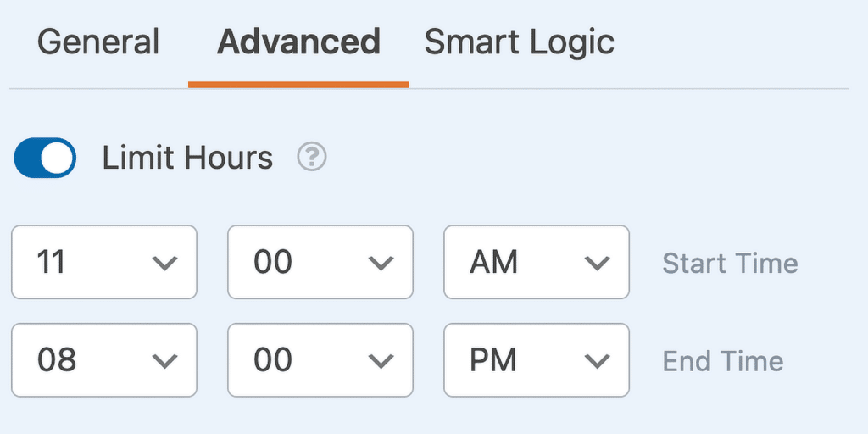Viewport: 868px width, 434px height.
Task: Open the Smart Logic tab
Action: 519,42
